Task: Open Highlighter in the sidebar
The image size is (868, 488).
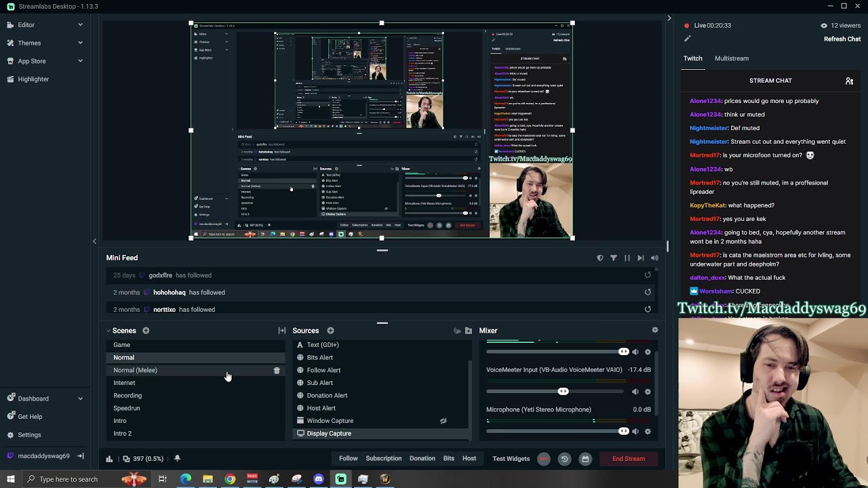Action: [x=33, y=79]
